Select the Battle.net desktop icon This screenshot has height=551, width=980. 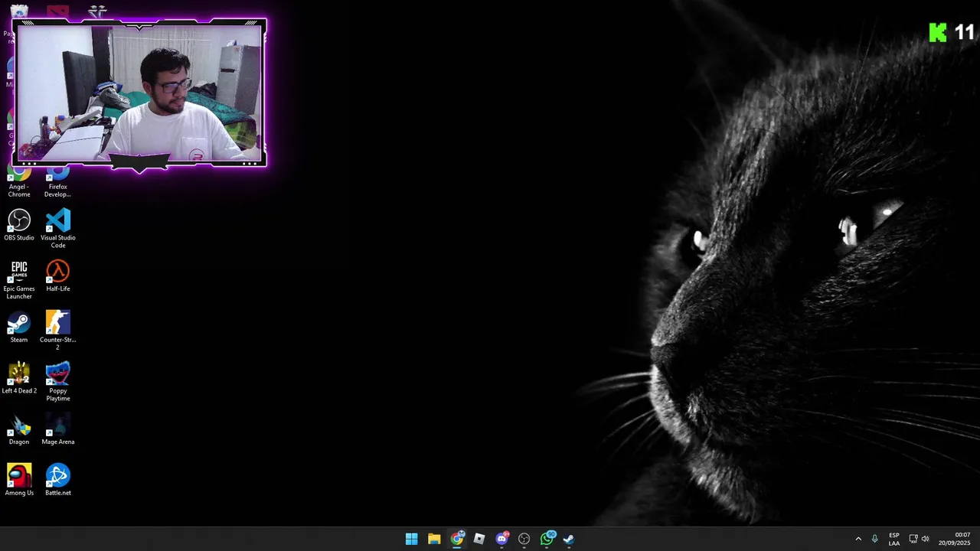pos(57,481)
